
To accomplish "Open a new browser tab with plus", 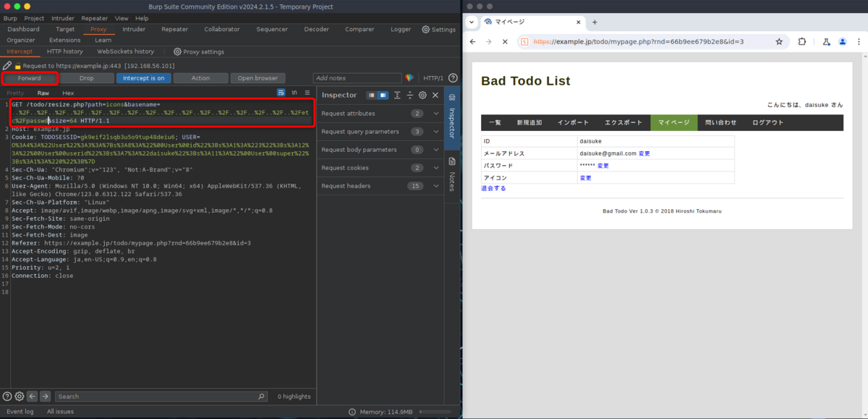I will [x=595, y=22].
